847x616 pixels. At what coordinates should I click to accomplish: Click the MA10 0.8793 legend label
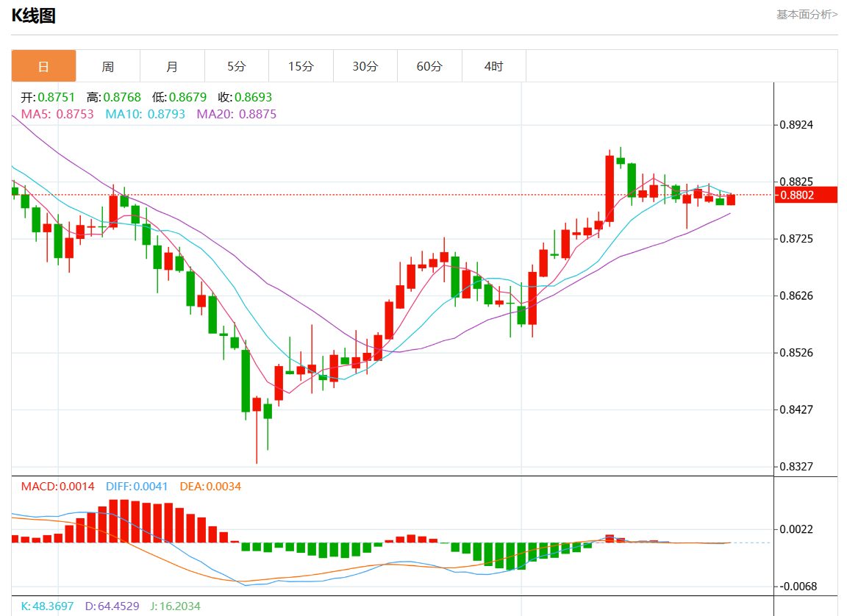click(145, 114)
